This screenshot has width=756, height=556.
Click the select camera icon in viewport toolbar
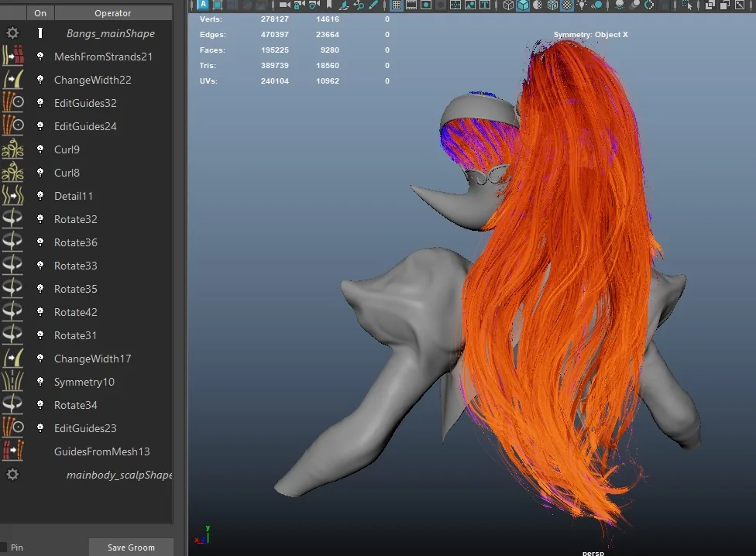click(285, 5)
